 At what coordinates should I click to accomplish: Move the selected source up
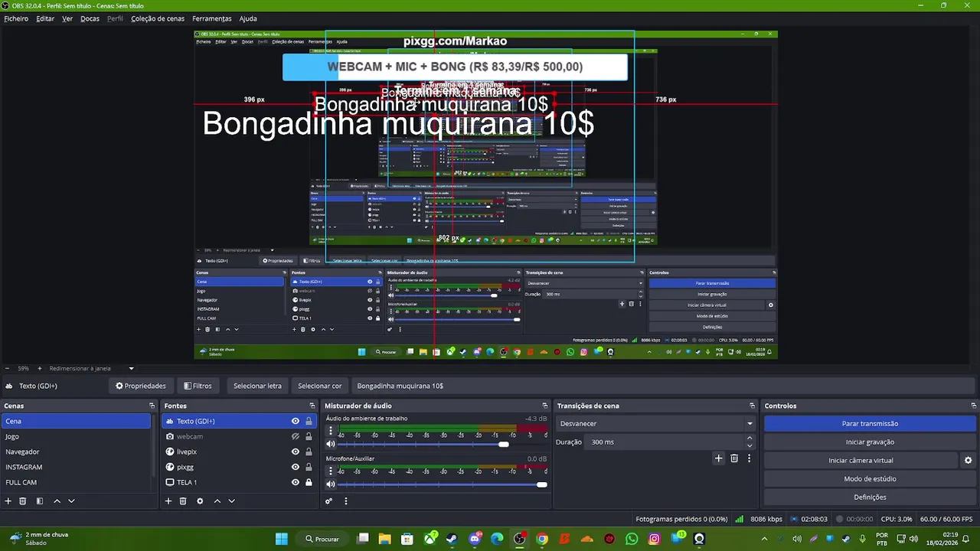click(x=217, y=501)
